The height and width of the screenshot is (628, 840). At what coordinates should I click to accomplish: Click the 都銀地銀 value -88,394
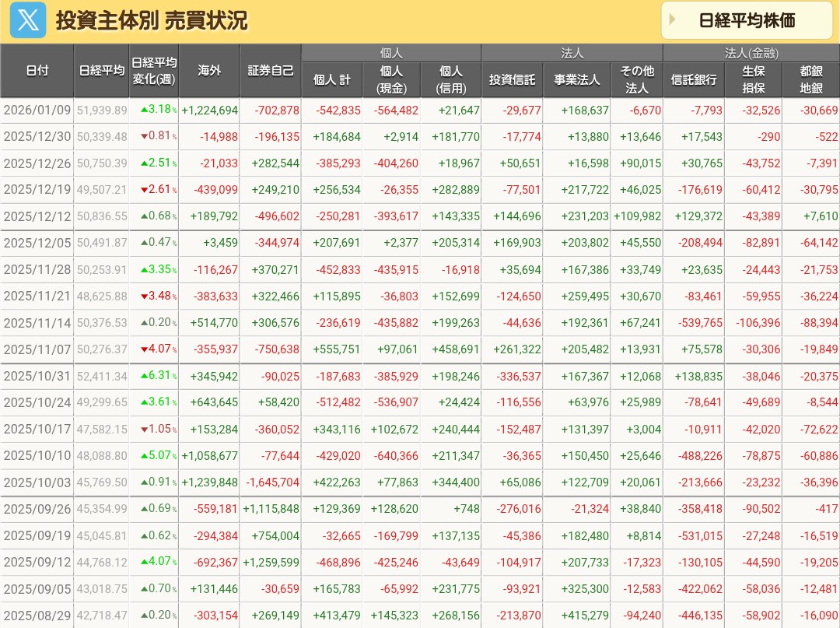[819, 323]
